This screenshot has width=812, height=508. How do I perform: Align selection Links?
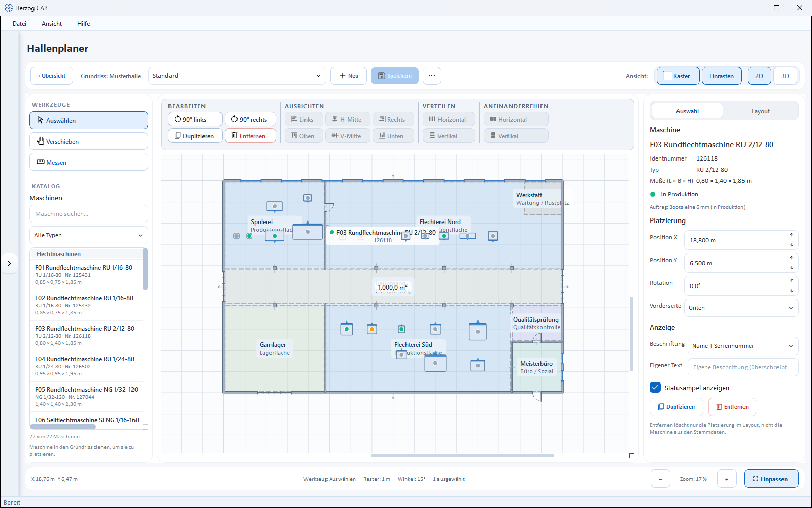coord(304,119)
